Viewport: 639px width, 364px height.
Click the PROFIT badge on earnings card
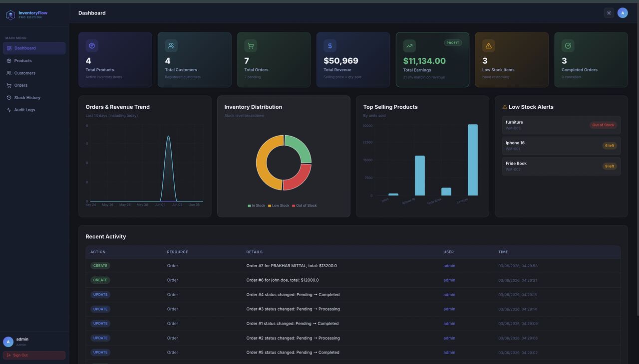point(453,43)
